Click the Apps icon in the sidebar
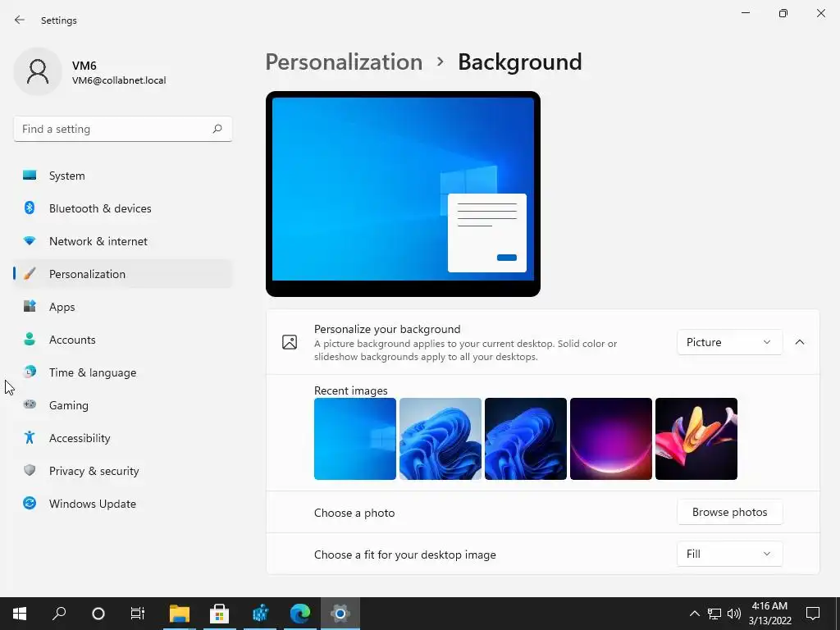This screenshot has width=840, height=630. (30, 307)
